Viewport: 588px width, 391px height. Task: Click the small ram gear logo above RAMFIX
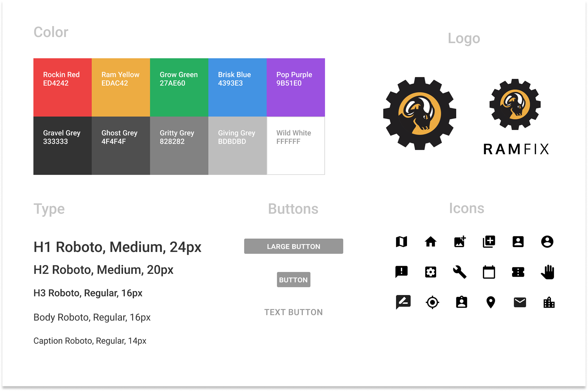(515, 104)
